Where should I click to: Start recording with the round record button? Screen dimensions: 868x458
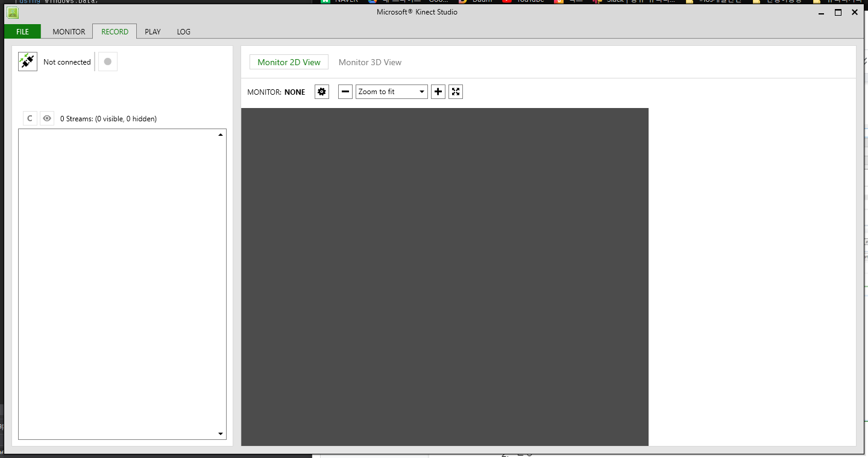coord(108,62)
